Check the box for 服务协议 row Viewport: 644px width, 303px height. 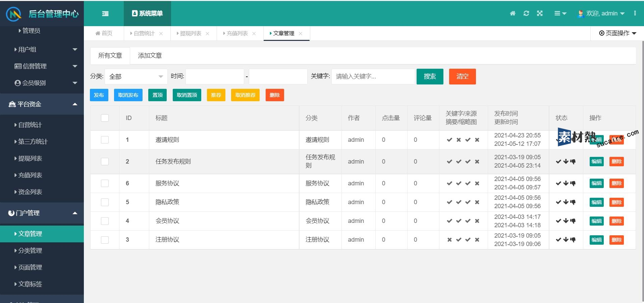point(105,183)
